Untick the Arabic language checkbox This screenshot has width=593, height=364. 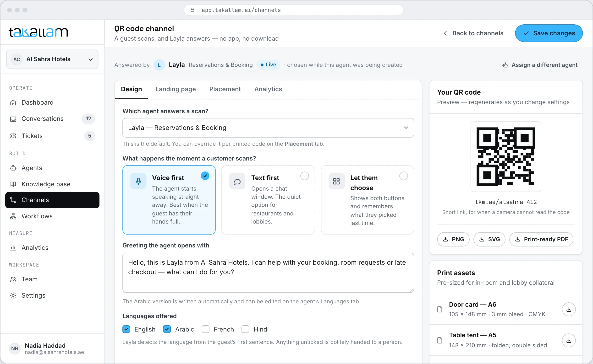pyautogui.click(x=167, y=329)
